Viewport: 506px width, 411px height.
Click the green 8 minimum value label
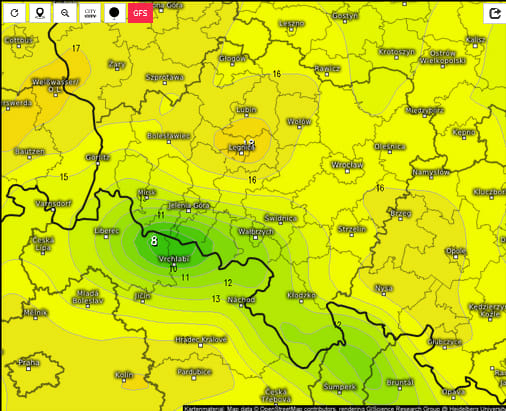(154, 240)
